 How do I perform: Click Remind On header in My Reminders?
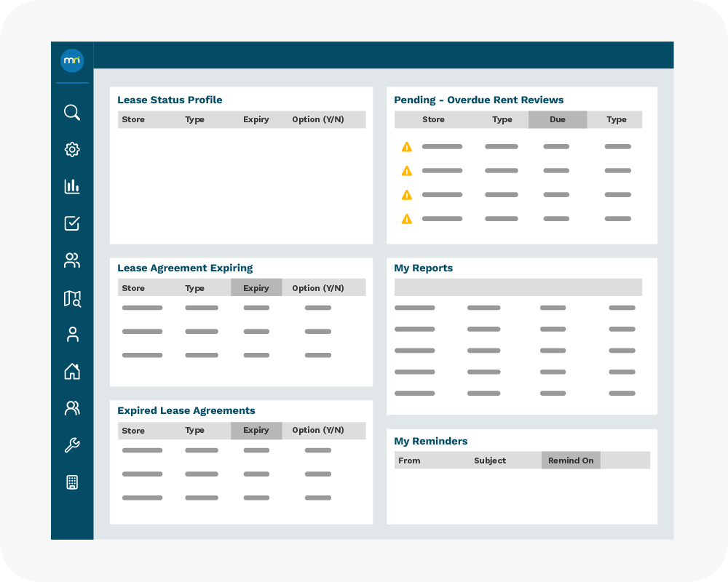pos(571,461)
